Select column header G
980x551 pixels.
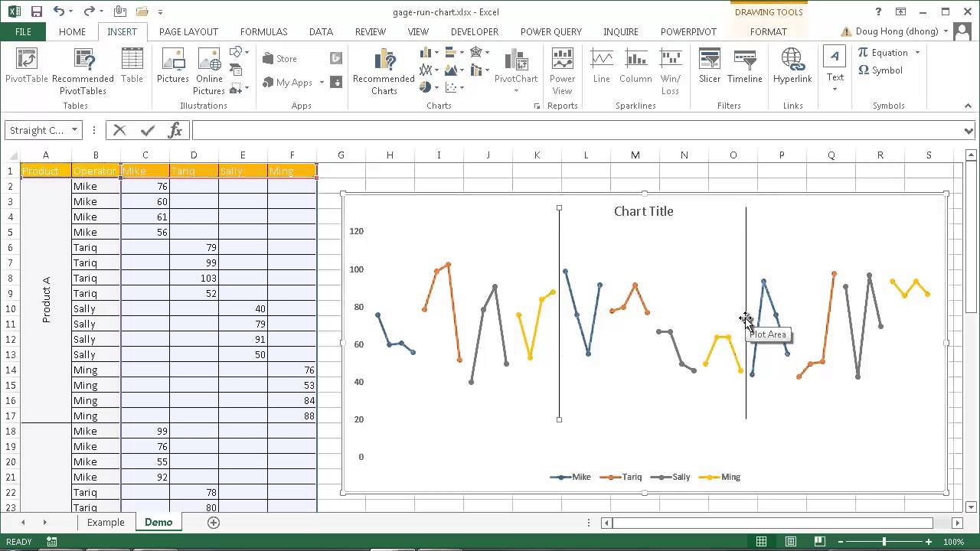pyautogui.click(x=341, y=155)
